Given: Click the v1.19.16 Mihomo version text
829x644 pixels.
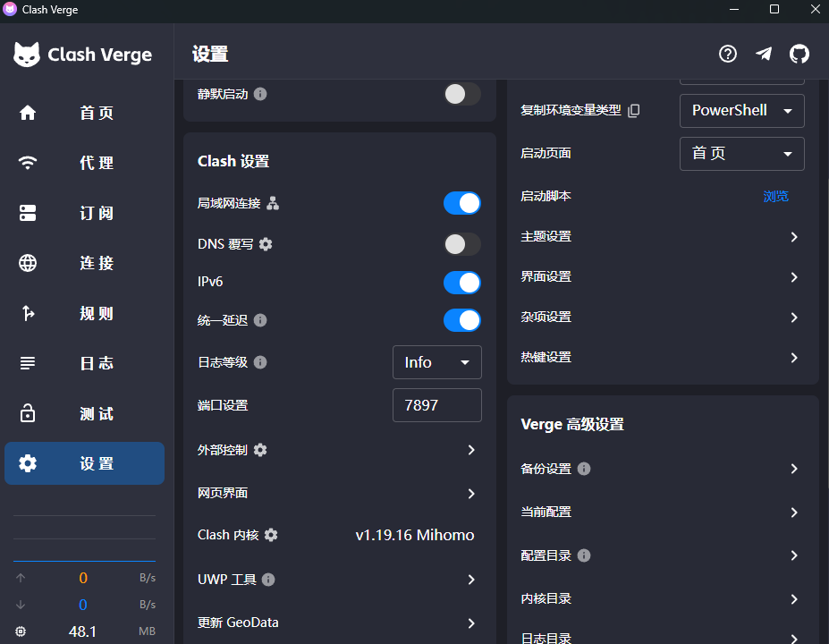Looking at the screenshot, I should click(415, 535).
